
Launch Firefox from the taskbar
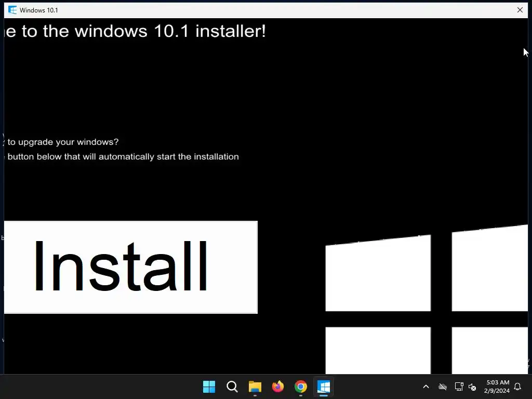click(x=278, y=387)
